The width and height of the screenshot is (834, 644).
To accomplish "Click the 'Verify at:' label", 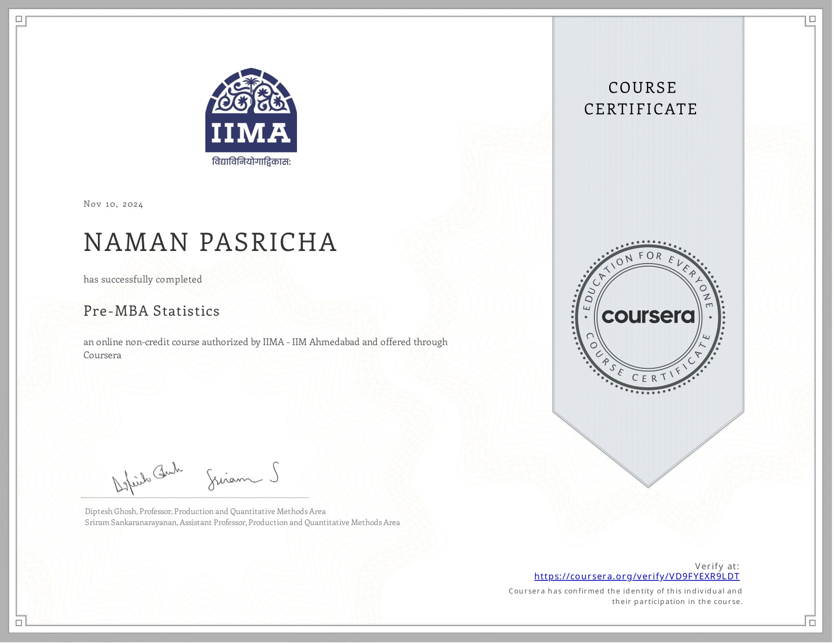I will (x=717, y=567).
